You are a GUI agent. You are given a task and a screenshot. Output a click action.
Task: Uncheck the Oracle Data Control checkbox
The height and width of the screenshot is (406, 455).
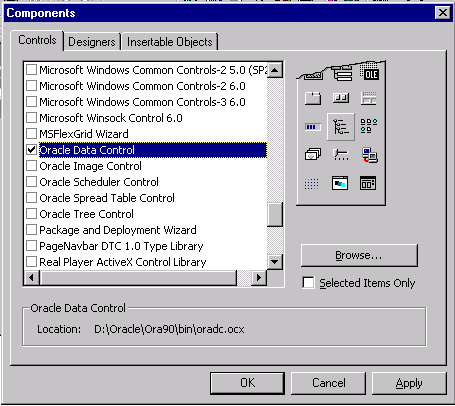(x=31, y=150)
